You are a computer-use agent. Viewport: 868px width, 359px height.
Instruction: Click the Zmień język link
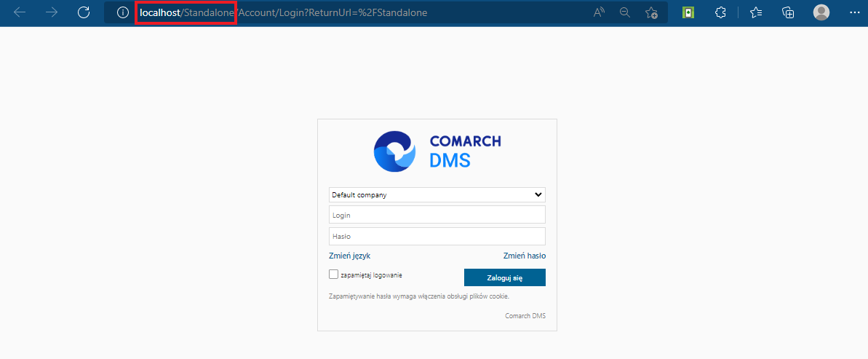(349, 256)
